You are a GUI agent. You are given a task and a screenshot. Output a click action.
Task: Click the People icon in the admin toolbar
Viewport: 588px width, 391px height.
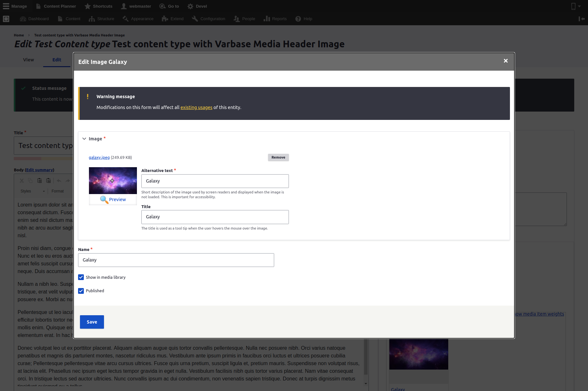[x=236, y=19]
